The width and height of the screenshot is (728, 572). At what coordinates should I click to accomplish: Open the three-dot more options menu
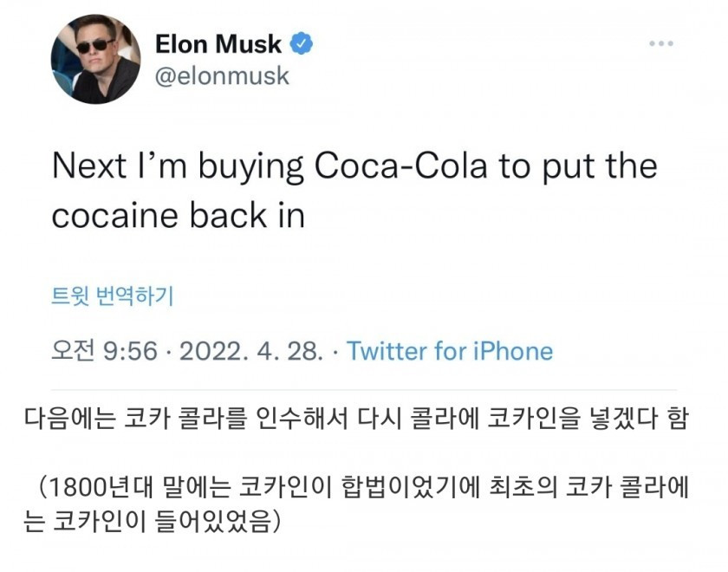pos(661,42)
